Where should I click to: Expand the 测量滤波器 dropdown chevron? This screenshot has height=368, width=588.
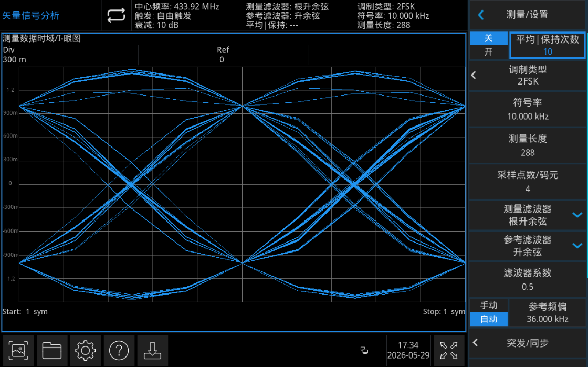[x=577, y=215]
